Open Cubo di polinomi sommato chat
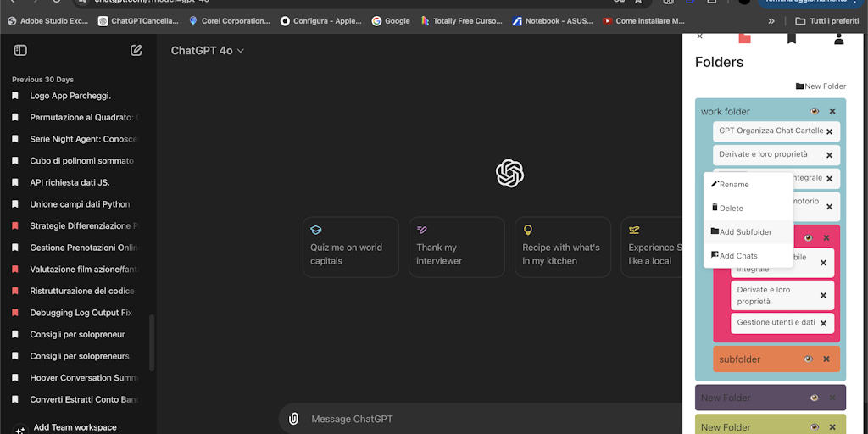868x434 pixels. coord(82,160)
